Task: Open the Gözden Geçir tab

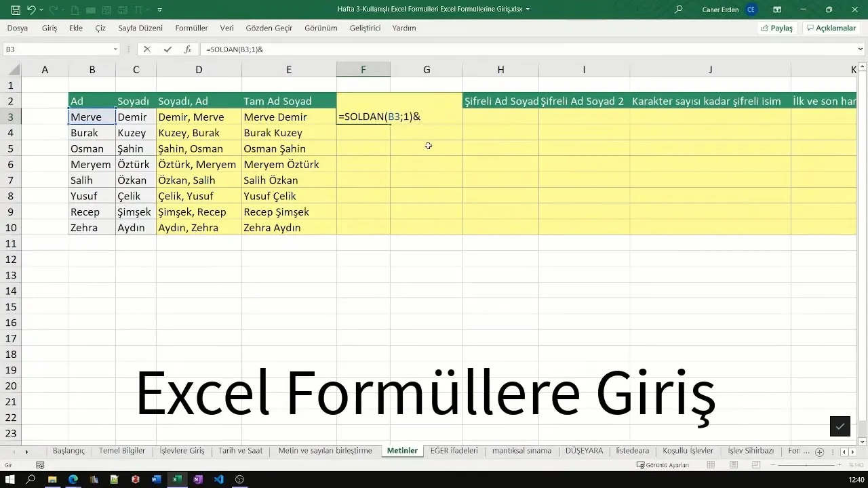Action: coord(269,28)
